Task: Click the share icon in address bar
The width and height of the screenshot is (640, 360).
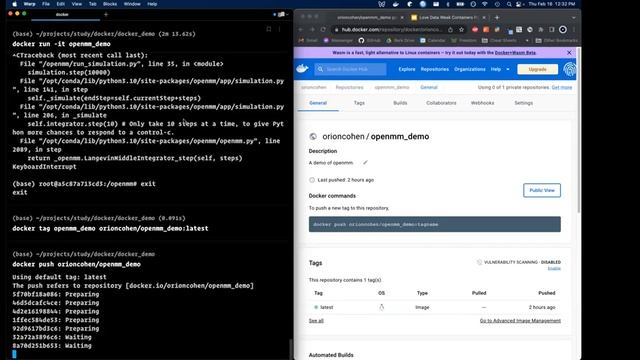Action: click(x=450, y=29)
